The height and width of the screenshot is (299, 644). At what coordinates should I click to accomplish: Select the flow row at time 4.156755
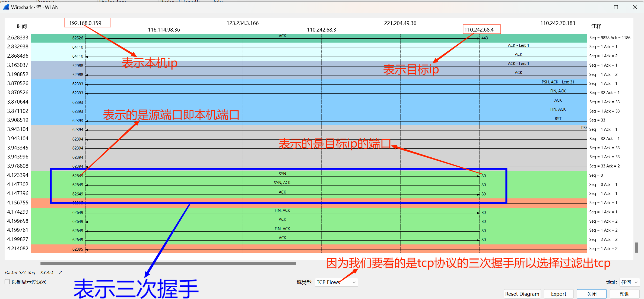coord(309,203)
